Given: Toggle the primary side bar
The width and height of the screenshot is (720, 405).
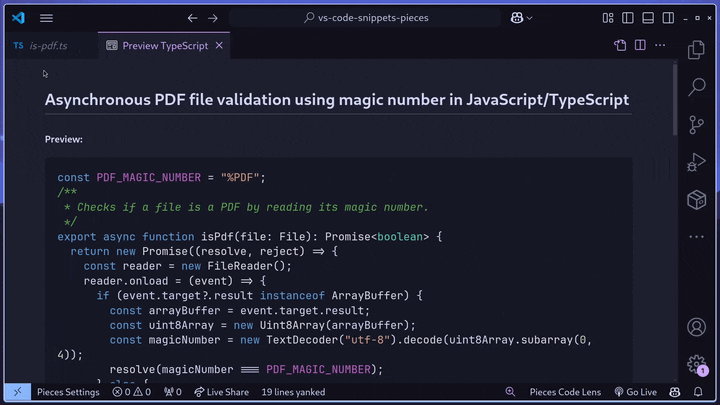Looking at the screenshot, I should pyautogui.click(x=628, y=18).
